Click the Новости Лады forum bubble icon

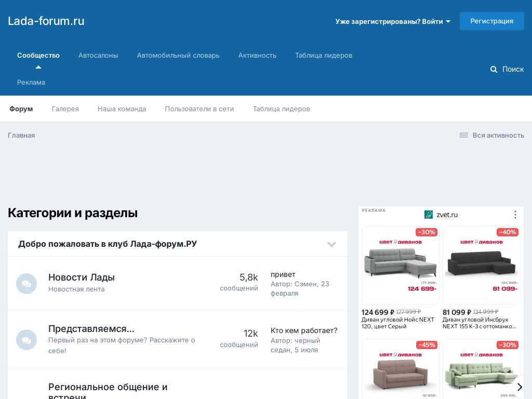click(26, 284)
